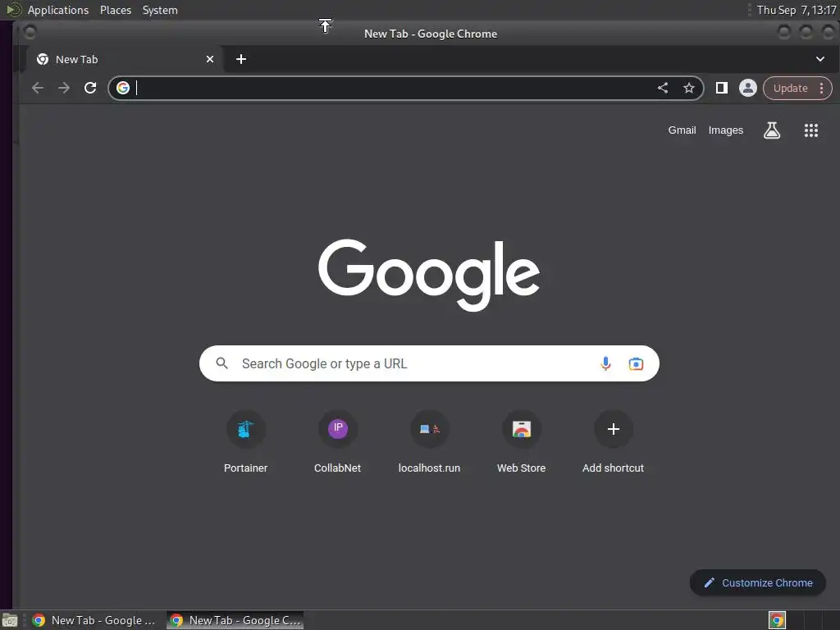The image size is (840, 630).
Task: Select the New Tab tab
Action: click(x=125, y=59)
